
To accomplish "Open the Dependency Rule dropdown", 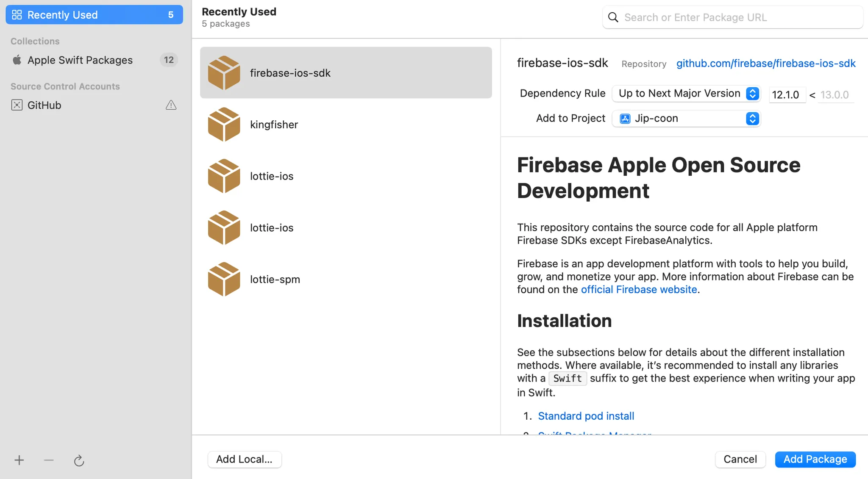I will (x=686, y=94).
